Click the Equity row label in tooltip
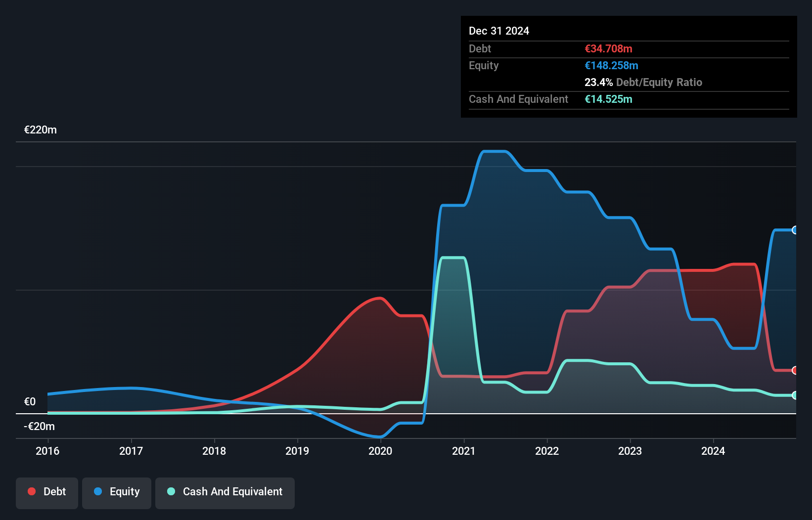Image resolution: width=812 pixels, height=520 pixels. pyautogui.click(x=484, y=65)
